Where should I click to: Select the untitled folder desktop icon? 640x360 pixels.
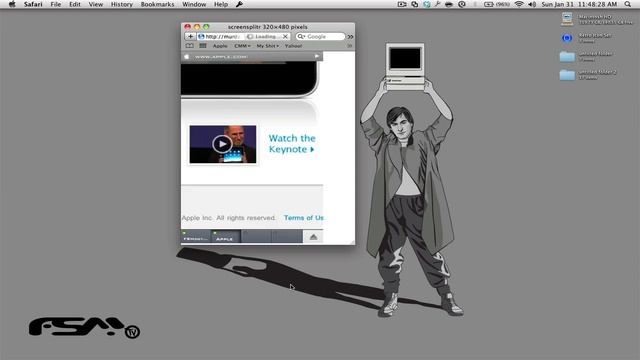[567, 56]
